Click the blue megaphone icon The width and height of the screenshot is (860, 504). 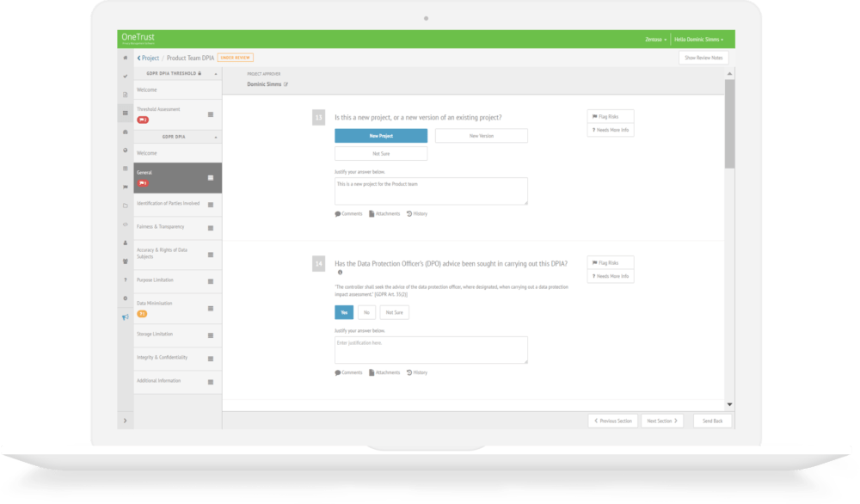tap(125, 317)
